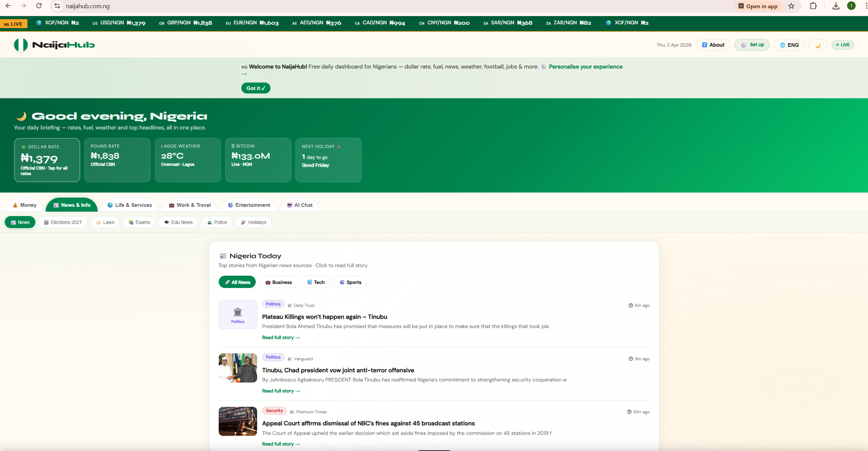
Task: Reload the page with the refresh icon
Action: [39, 6]
